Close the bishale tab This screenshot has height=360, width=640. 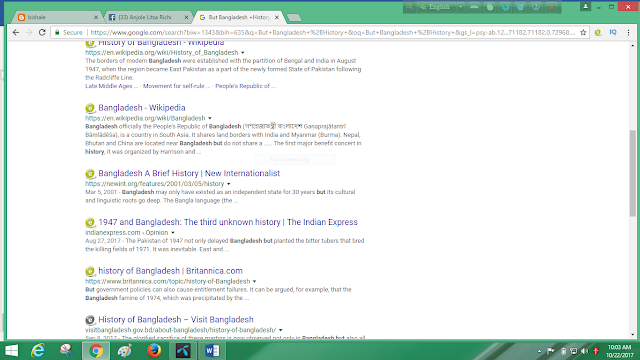pos(96,17)
